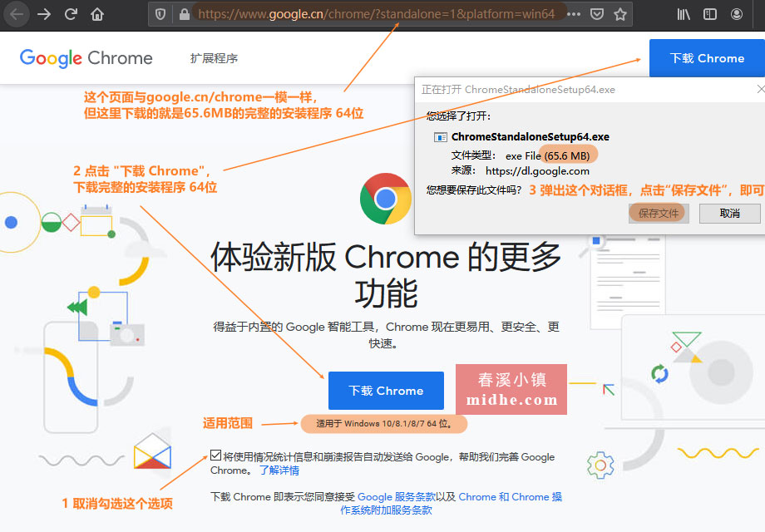Focus the address bar URL field
This screenshot has height=532, width=765.
[376, 14]
